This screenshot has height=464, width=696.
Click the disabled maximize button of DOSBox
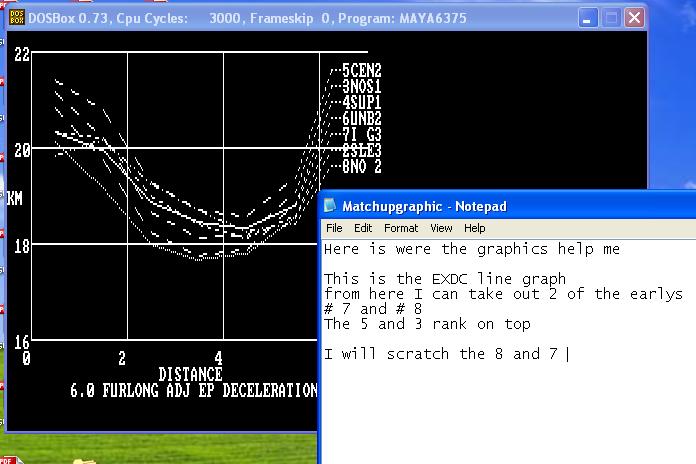tap(611, 19)
